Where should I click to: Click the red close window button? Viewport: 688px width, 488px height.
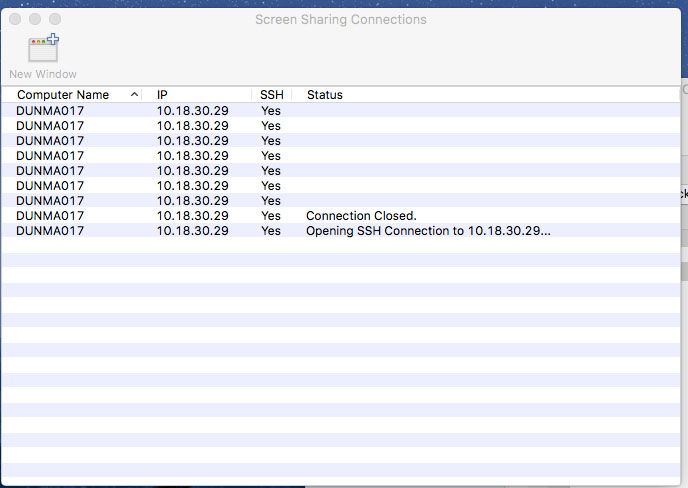15,19
